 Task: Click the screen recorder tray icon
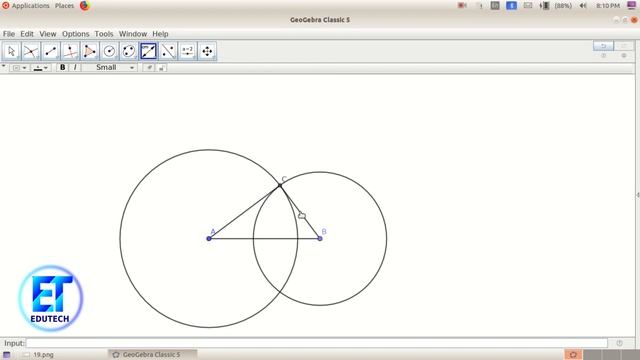[x=462, y=6]
